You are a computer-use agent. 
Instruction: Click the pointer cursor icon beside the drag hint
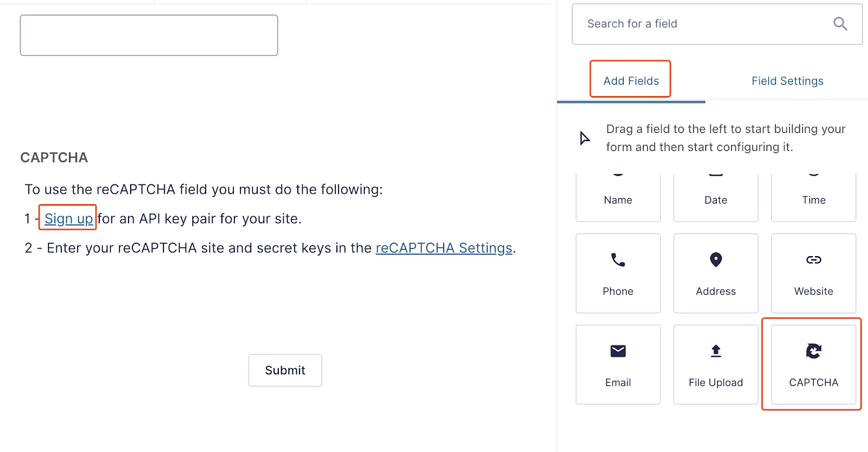[x=584, y=138]
